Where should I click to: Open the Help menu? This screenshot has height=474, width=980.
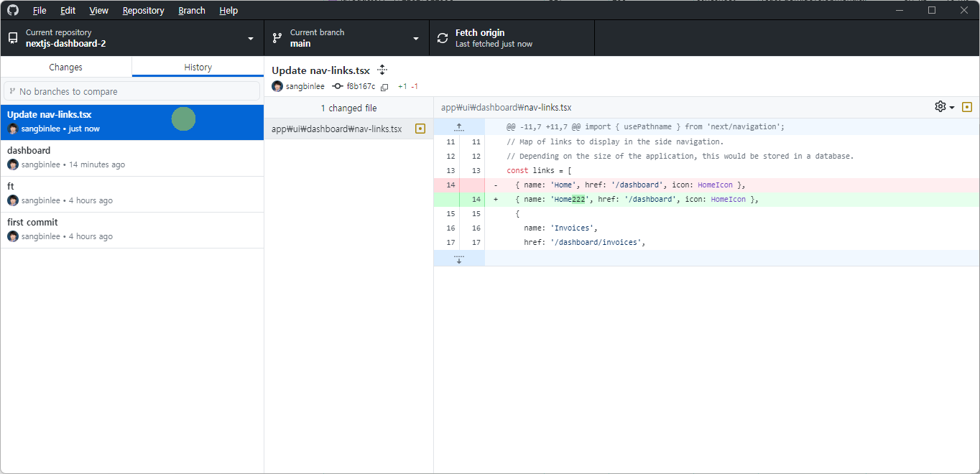coord(228,11)
